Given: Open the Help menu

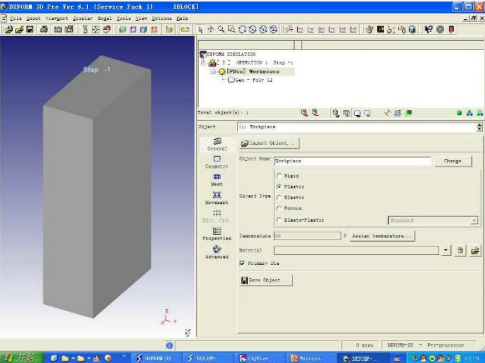Looking at the screenshot, I should (x=182, y=19).
